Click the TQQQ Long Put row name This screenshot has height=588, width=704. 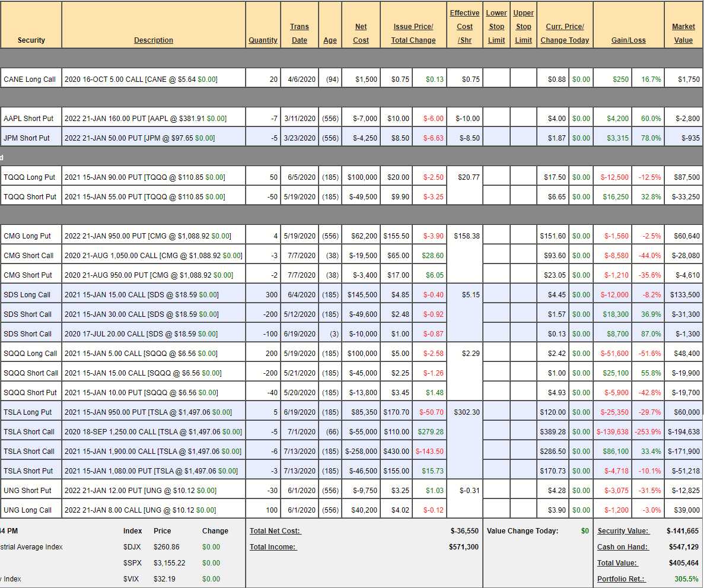click(x=30, y=177)
